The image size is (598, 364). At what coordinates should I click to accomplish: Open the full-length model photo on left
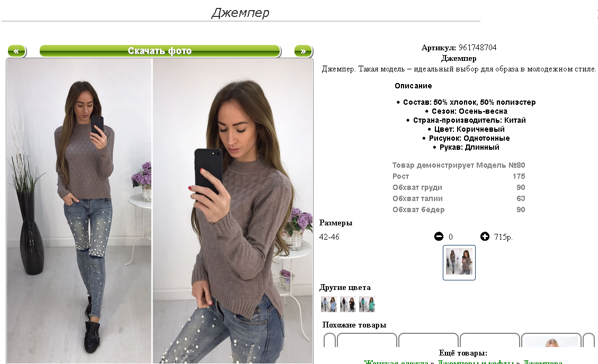(79, 211)
